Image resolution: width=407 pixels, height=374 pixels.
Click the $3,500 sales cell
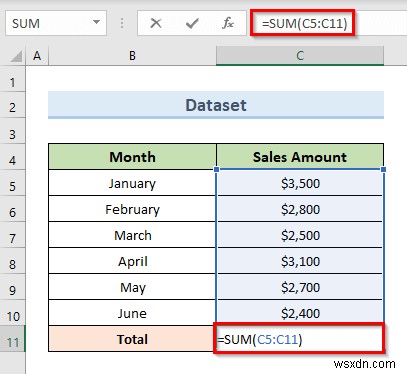300,183
